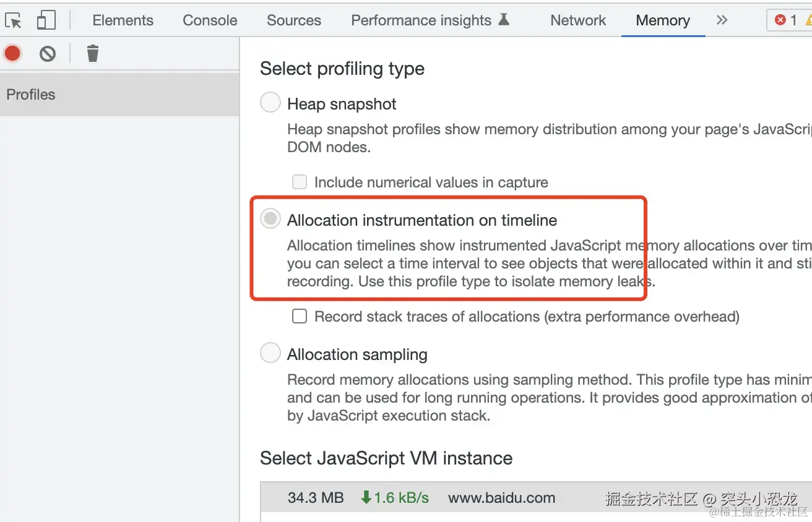Choose the Allocation sampling radio button
This screenshot has height=522, width=812.
(270, 353)
